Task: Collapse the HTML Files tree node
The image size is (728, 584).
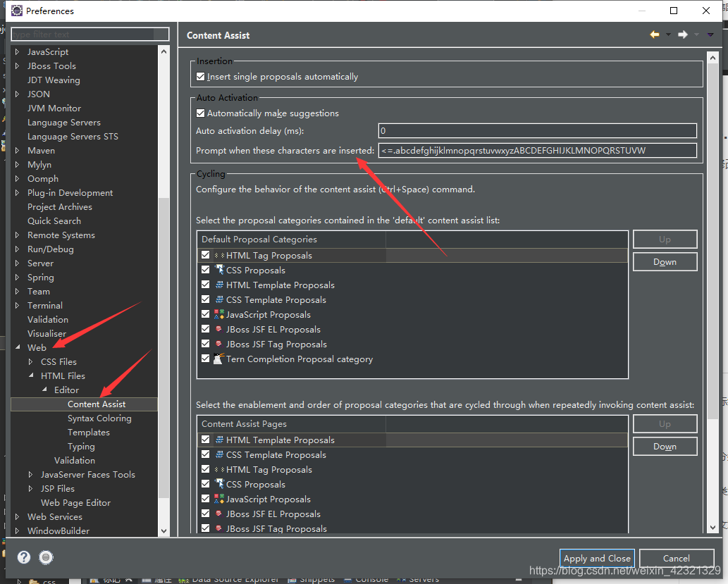Action: pos(31,375)
